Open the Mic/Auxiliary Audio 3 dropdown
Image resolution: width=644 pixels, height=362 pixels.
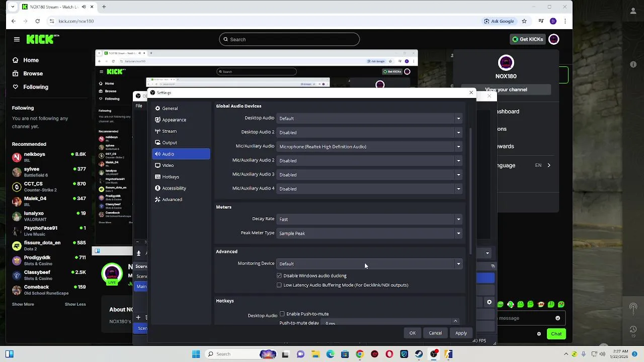coord(369,175)
